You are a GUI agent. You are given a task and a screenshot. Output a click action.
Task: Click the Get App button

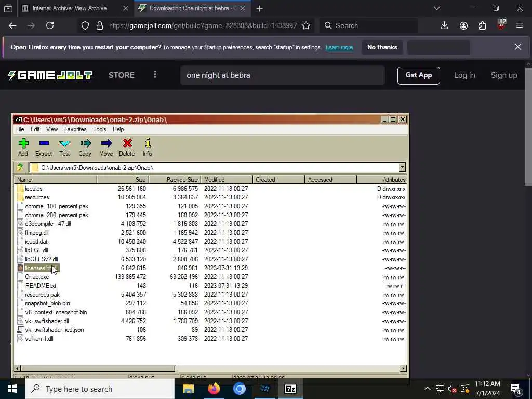click(x=418, y=75)
